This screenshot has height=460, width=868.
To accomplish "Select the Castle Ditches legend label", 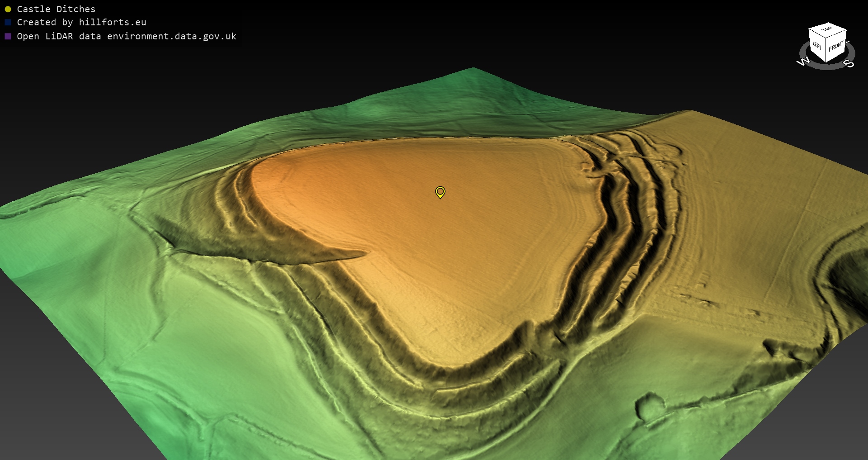I will (56, 9).
